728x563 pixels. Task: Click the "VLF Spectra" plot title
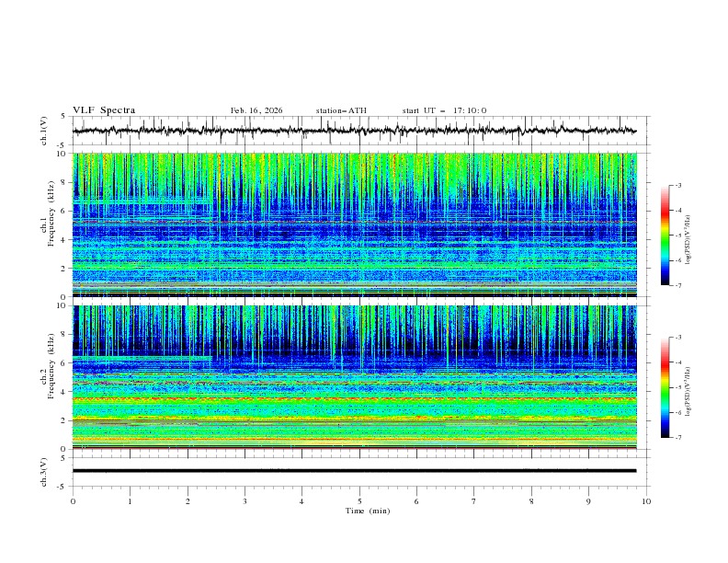pyautogui.click(x=104, y=110)
